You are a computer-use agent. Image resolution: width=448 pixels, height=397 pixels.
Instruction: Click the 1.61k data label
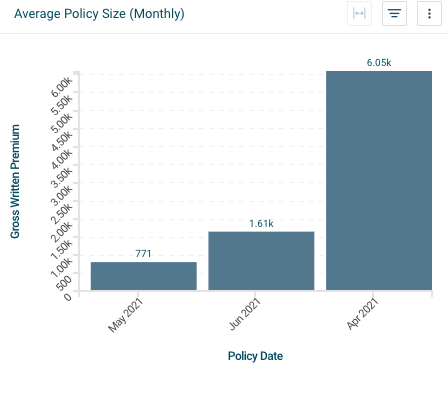tap(261, 223)
